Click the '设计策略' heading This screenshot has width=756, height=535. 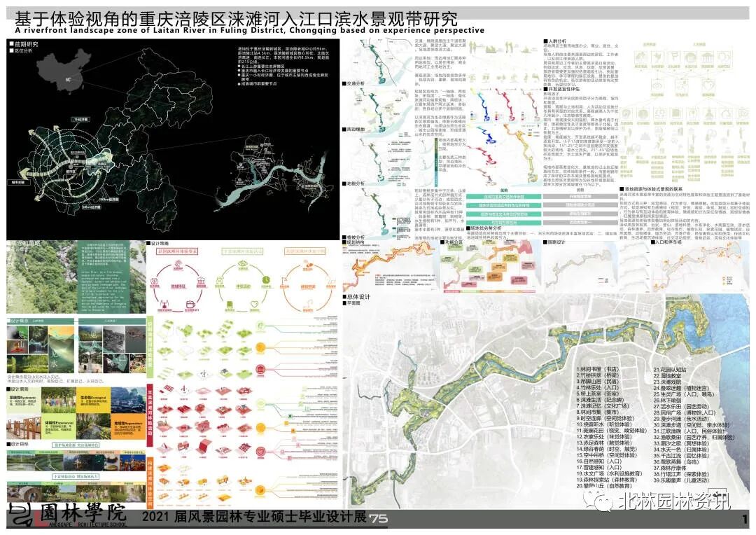(x=158, y=244)
